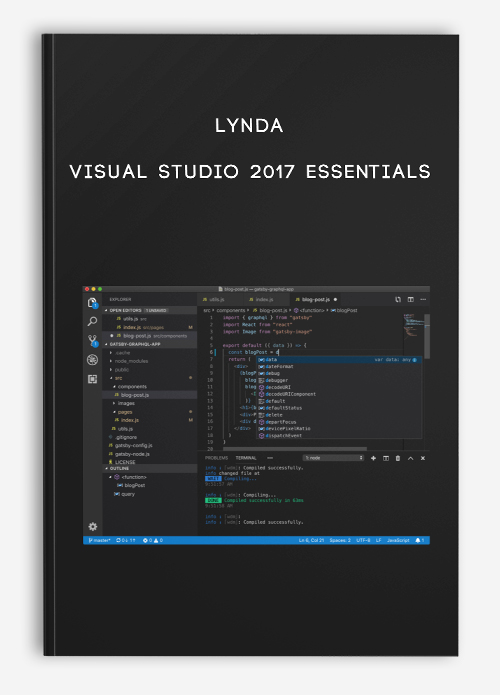Open the Manage gear icon
This screenshot has height=695, width=500.
click(93, 527)
